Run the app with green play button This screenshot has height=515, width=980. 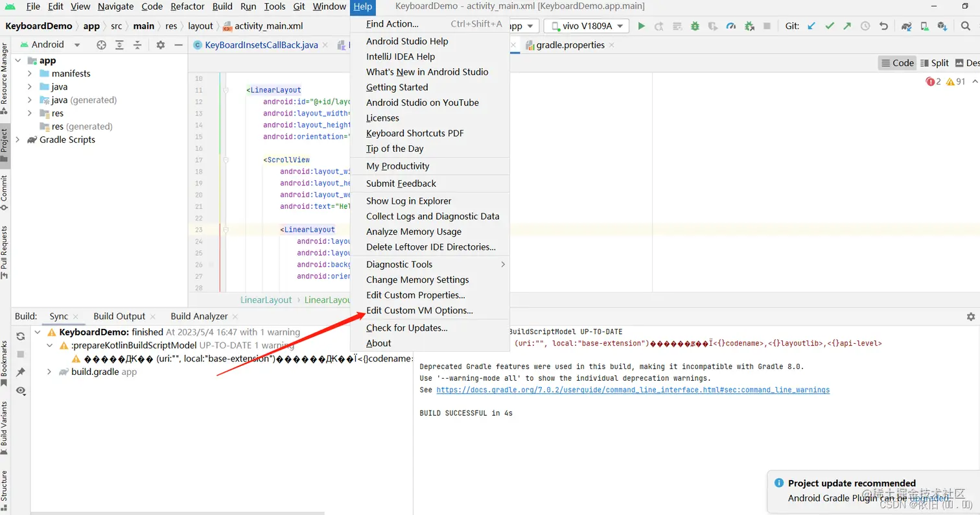(641, 26)
